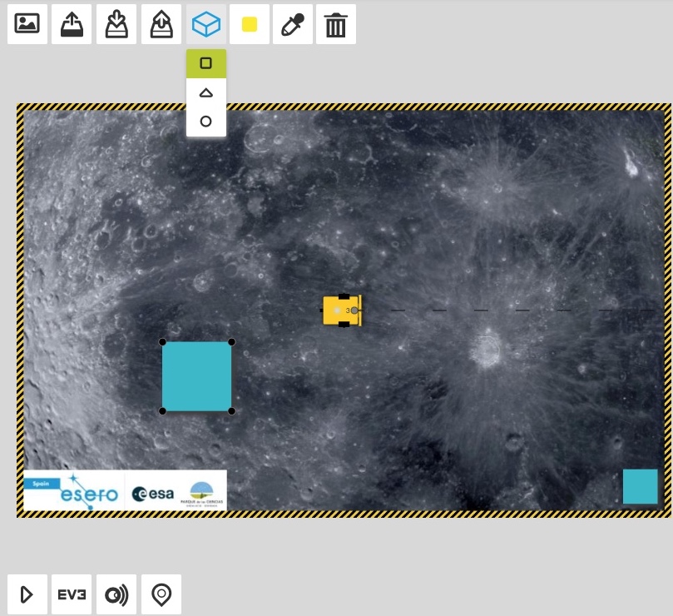Click the tray icon with downward arrow

click(x=116, y=24)
